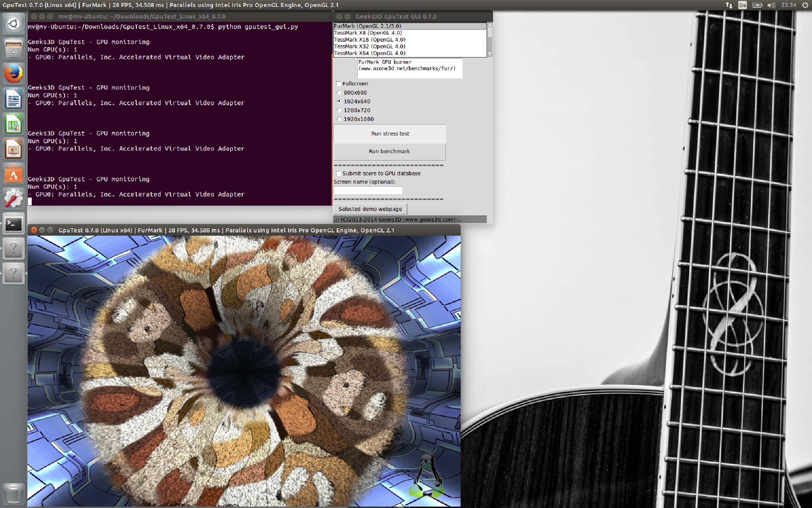Screen dimensions: 812x508
Task: Focus the Screen name input field
Action: 368,190
